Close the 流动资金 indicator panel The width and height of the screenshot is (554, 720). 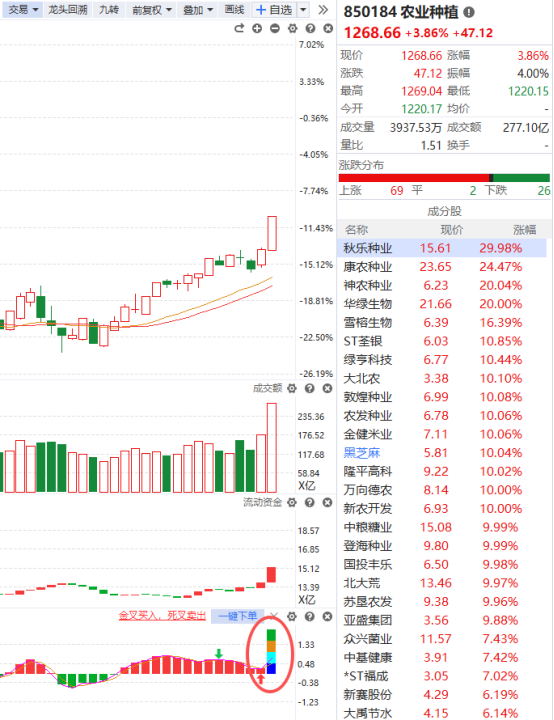327,502
